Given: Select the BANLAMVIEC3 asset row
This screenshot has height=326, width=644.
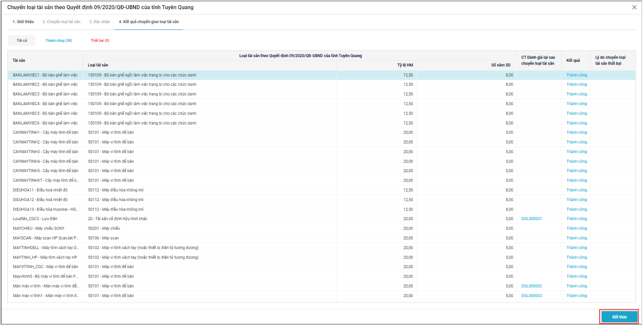Looking at the screenshot, I should pos(322,94).
